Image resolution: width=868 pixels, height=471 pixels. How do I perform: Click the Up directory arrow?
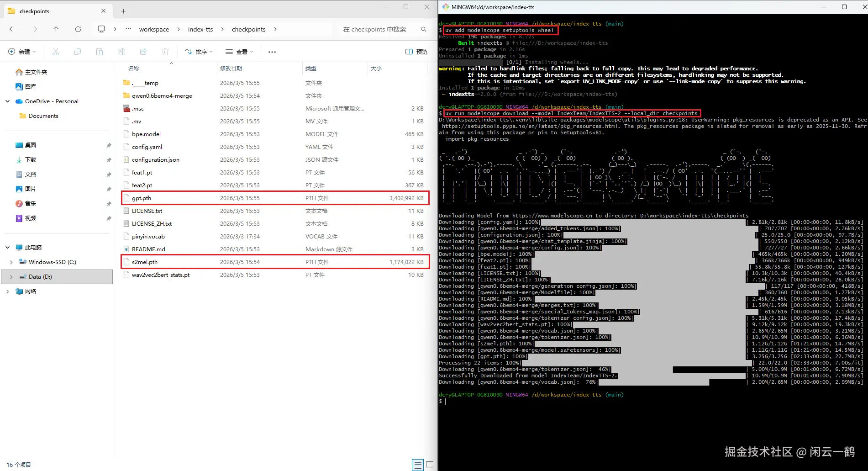(x=56, y=29)
